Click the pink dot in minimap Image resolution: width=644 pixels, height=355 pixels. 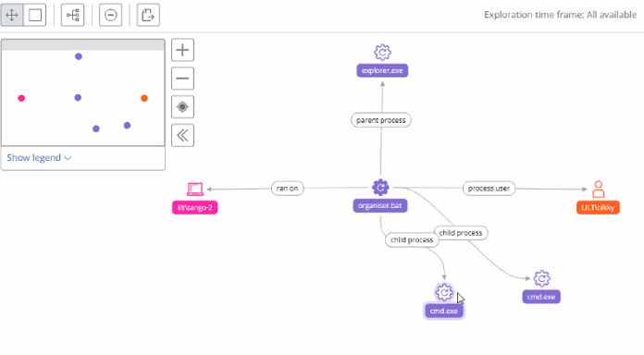(21, 98)
